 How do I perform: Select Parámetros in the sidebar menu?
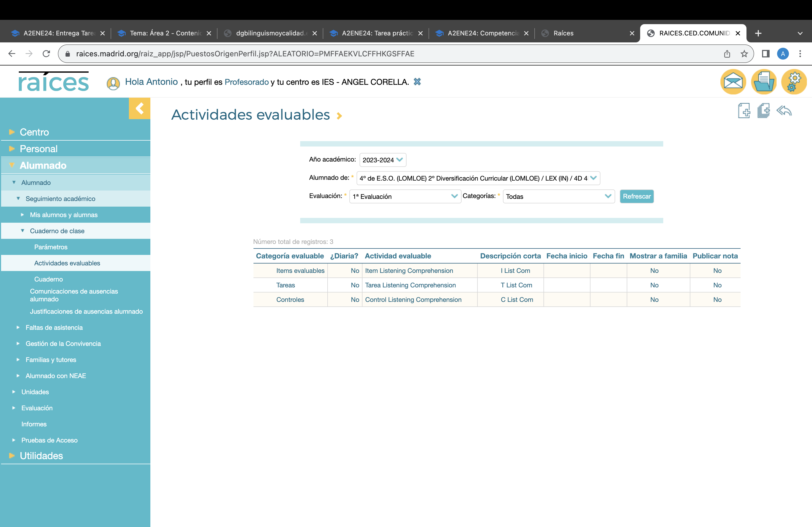pos(51,247)
